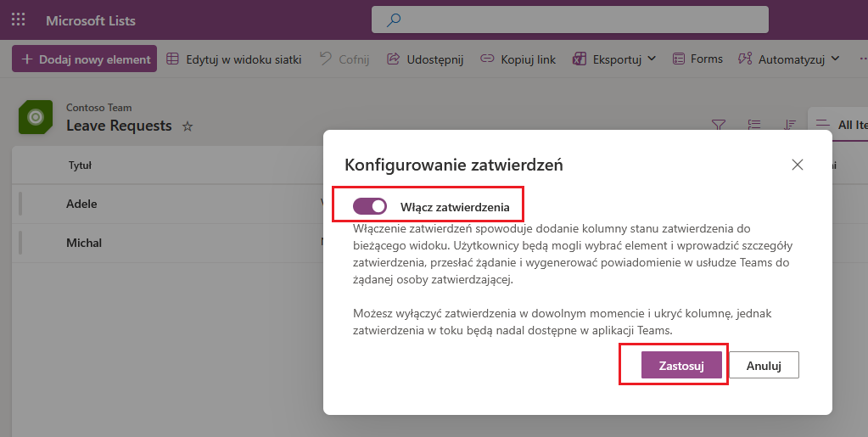This screenshot has height=437, width=868.
Task: Click the group by icon
Action: pos(754,125)
